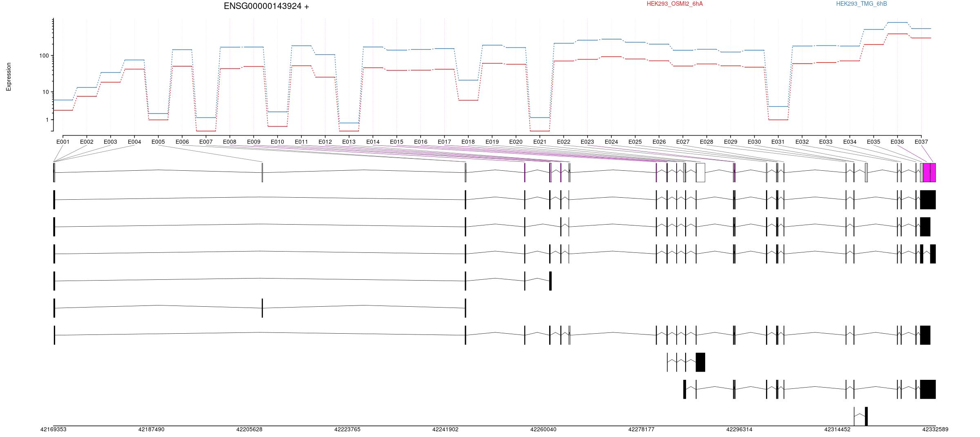Select exon label E028
Screen dimensions: 980x437
706,142
